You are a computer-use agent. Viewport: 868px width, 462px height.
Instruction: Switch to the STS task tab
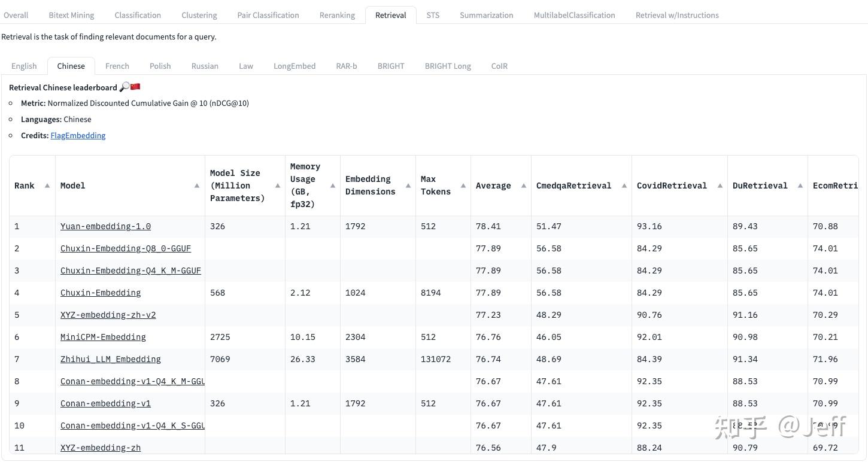coord(433,15)
